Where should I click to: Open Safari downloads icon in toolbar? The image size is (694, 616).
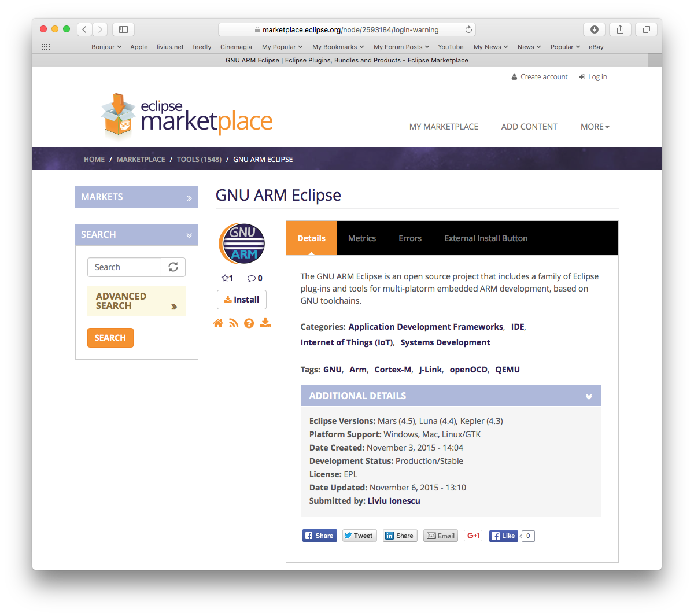(594, 29)
